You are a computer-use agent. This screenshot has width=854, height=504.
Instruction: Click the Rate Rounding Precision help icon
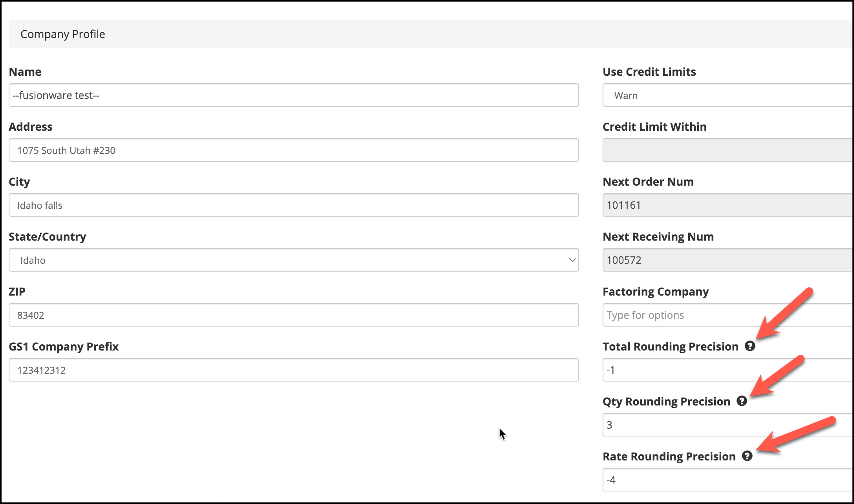pos(747,456)
